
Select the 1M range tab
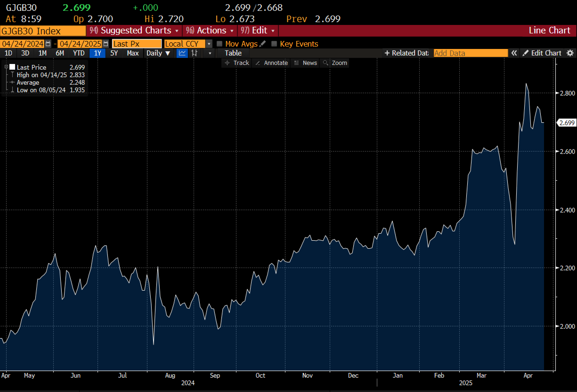[42, 53]
